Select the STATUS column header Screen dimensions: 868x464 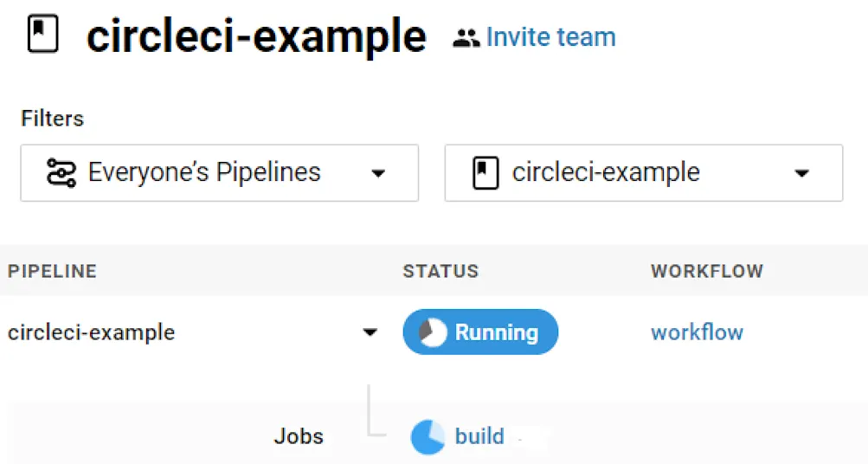click(440, 271)
